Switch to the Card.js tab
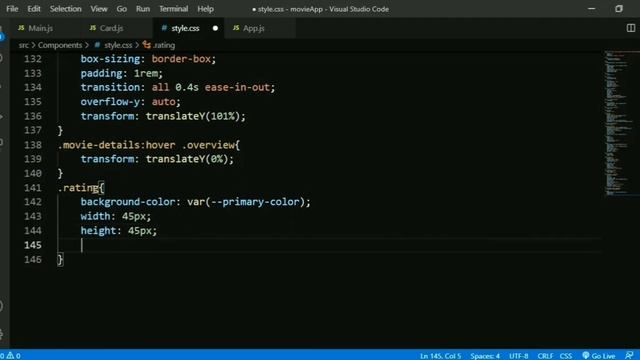This screenshot has width=640, height=360. (111, 28)
